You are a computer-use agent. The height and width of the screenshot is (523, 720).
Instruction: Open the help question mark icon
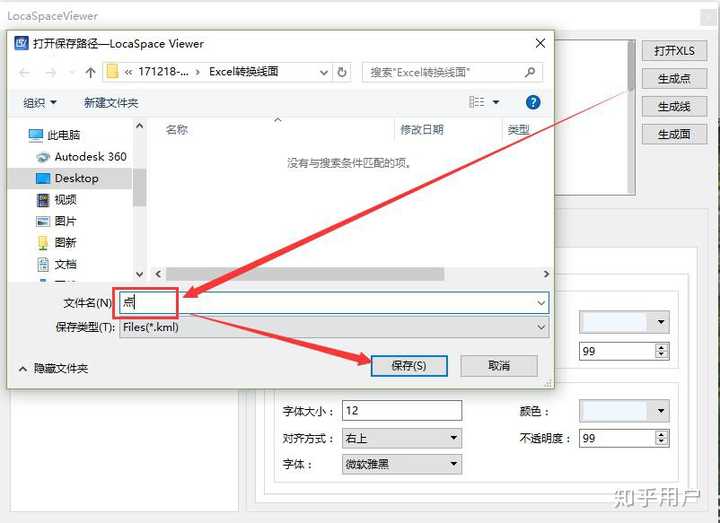(533, 102)
